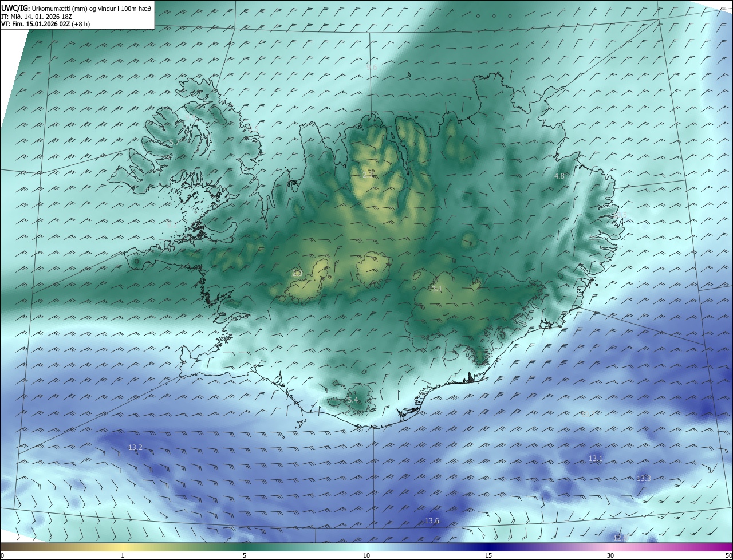Click the 10 tick on the color scale
Screen dimensions: 733x560
[x=366, y=555]
